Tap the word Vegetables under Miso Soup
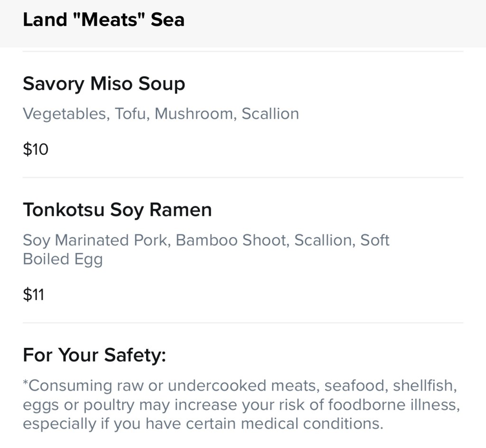This screenshot has width=486, height=448. tap(64, 114)
